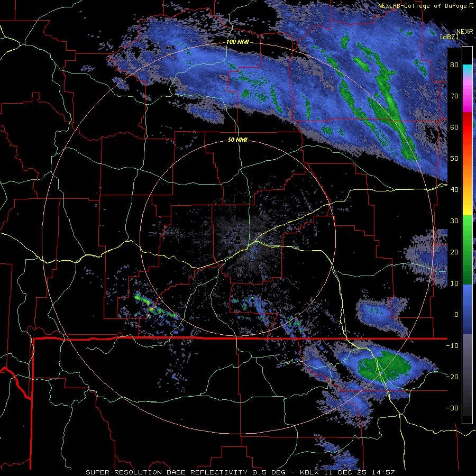
Task: Select the 70 value on the dBZ scale
Action: tap(454, 96)
